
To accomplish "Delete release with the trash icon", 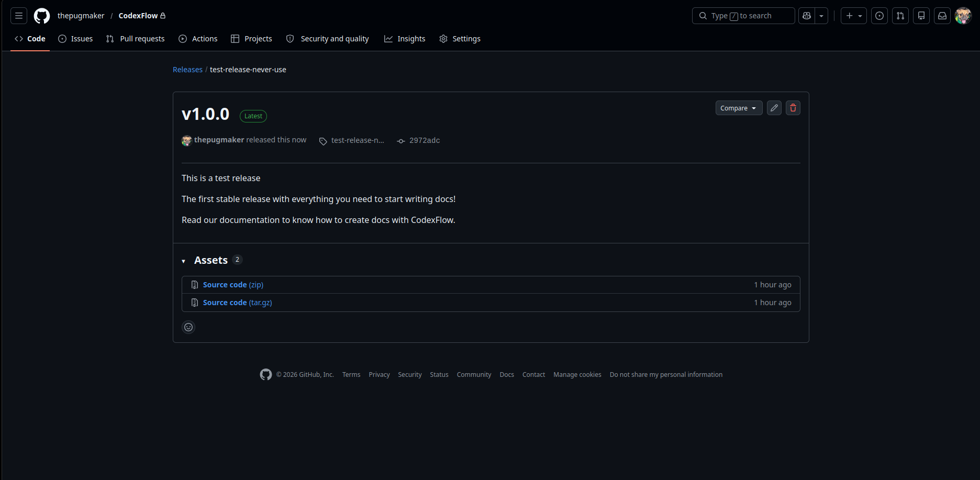I will (x=793, y=108).
